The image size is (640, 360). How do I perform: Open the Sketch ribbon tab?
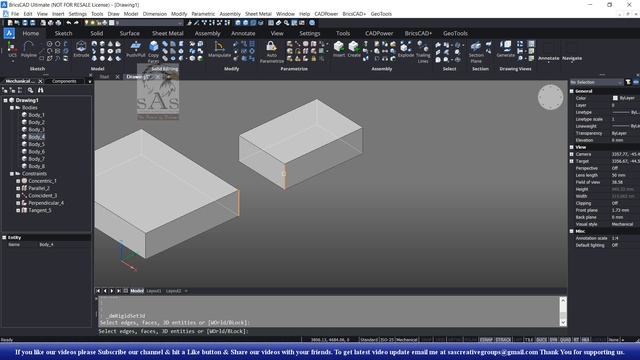tap(63, 33)
